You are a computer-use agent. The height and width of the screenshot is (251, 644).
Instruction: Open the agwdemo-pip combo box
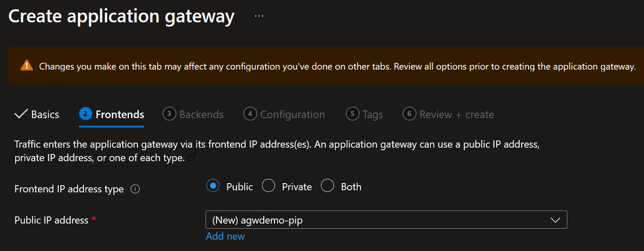click(x=379, y=220)
